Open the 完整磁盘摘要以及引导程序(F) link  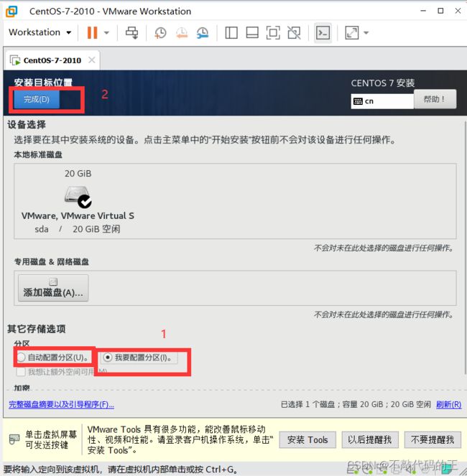point(61,404)
